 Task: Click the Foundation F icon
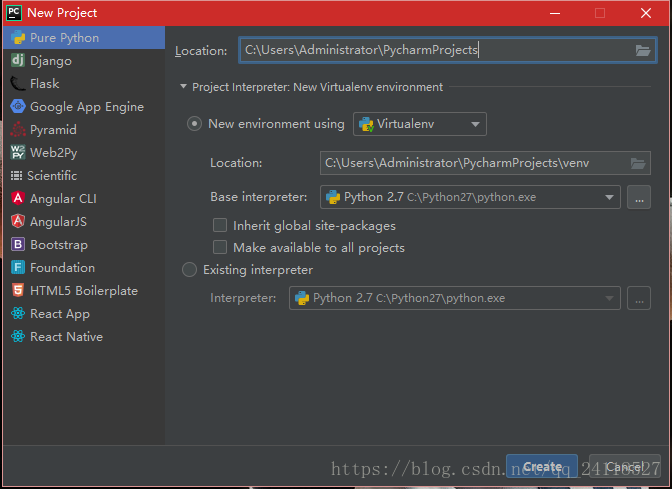point(18,267)
